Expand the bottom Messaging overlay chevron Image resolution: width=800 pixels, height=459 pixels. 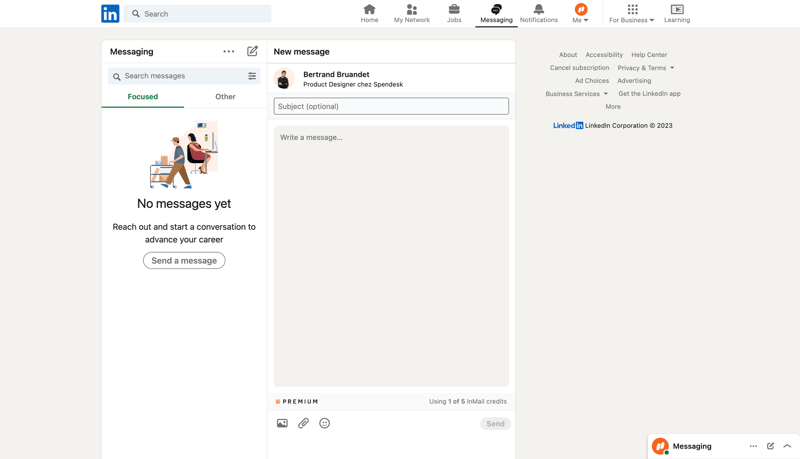point(787,446)
